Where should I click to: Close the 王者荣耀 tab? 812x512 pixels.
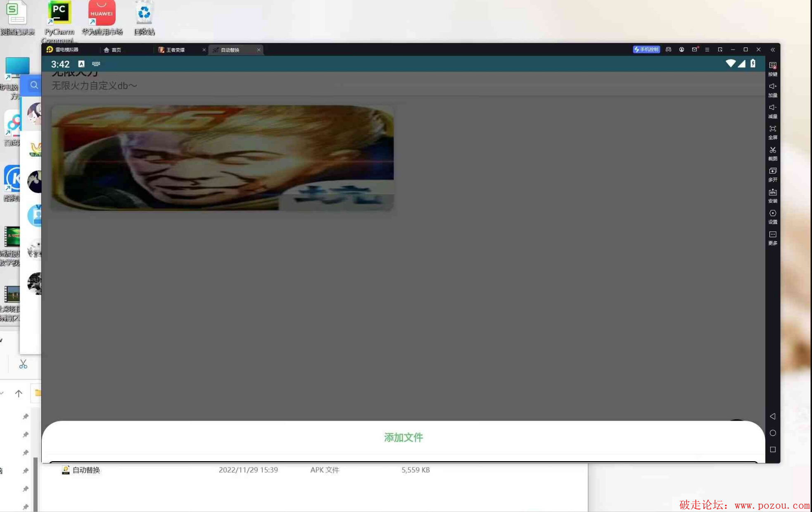click(x=204, y=50)
